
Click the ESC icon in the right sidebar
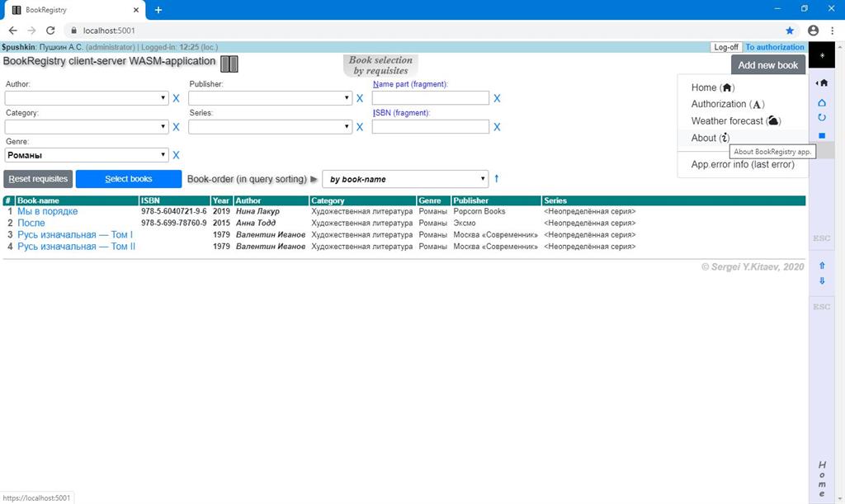coord(821,238)
